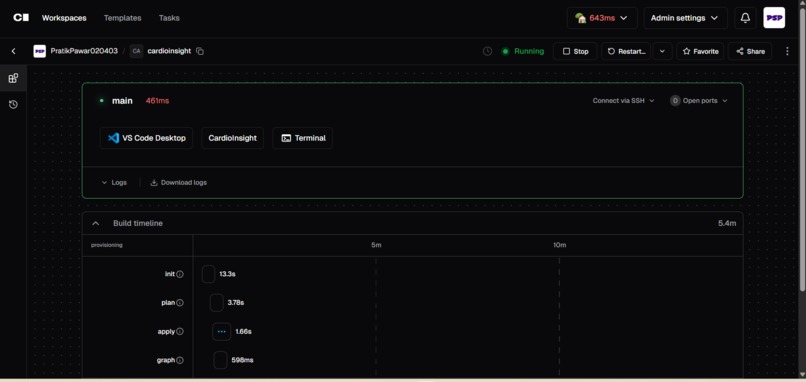Click the Coder logo icon
Image resolution: width=806 pixels, height=382 pixels.
click(x=21, y=17)
